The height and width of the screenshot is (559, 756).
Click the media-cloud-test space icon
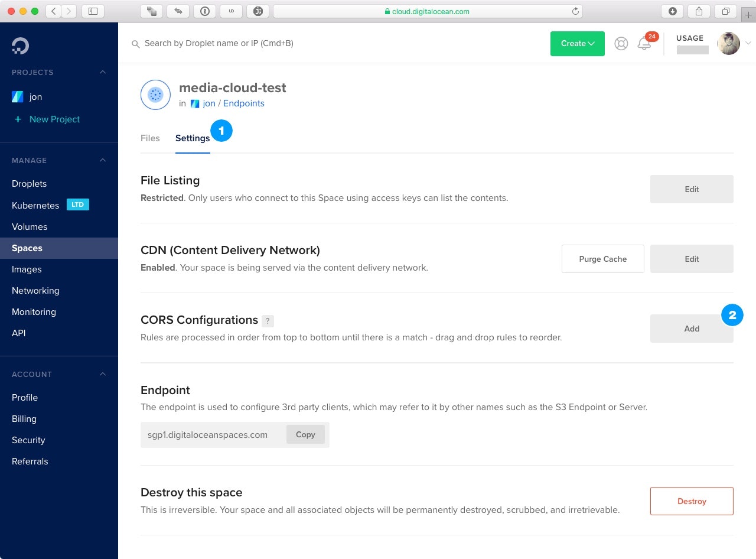155,95
